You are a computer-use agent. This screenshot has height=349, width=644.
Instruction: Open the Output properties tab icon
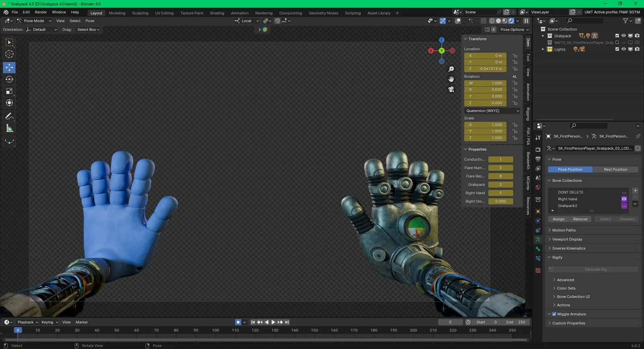(x=538, y=159)
